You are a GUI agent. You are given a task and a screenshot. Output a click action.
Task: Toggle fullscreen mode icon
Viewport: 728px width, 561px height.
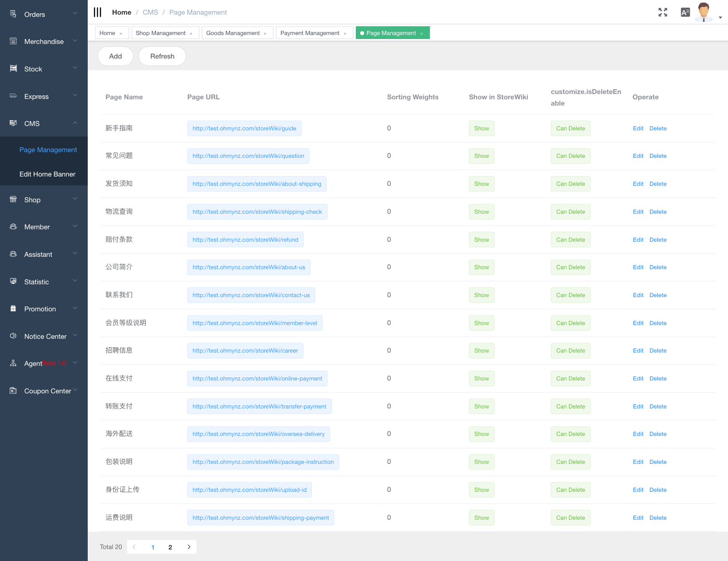click(662, 12)
